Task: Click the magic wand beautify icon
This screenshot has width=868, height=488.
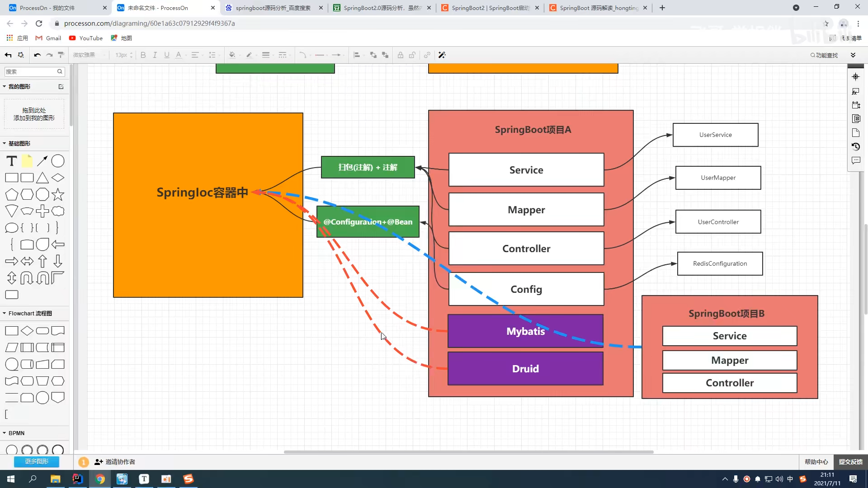Action: (442, 55)
